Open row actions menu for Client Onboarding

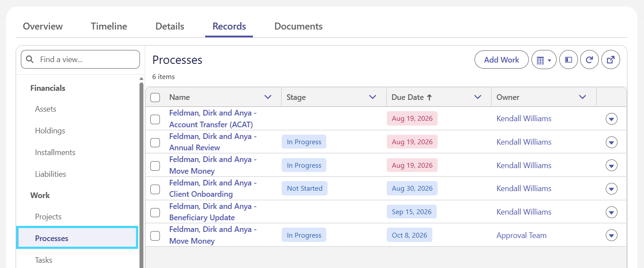pos(611,189)
